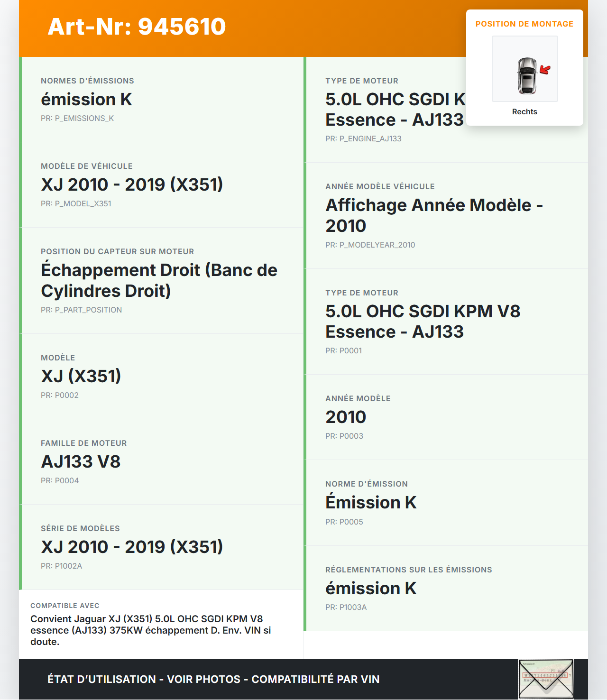Select the code 'PR: P0002'

pyautogui.click(x=60, y=395)
